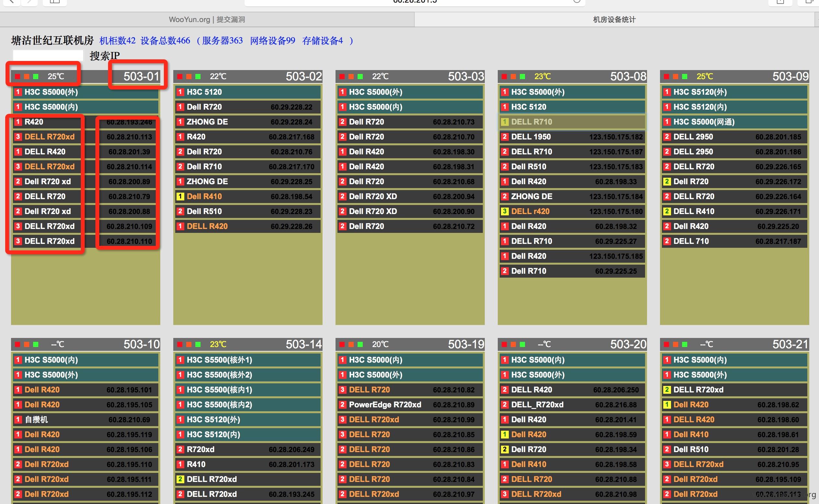This screenshot has width=819, height=504.
Task: Click green status square of rack 503-10
Action: click(x=36, y=344)
